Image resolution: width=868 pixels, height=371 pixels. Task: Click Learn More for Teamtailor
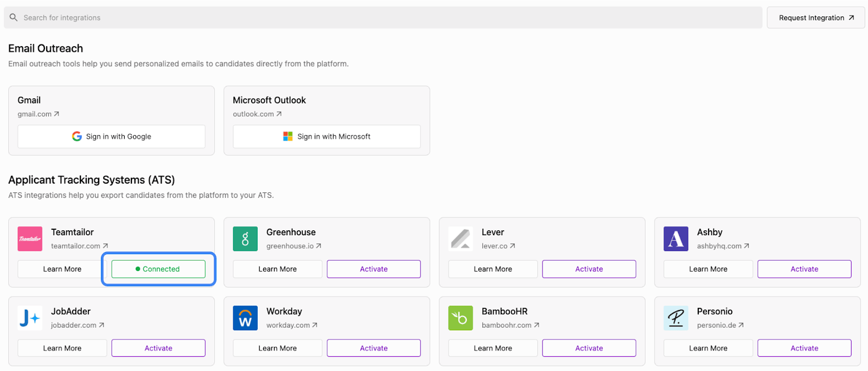[x=62, y=269]
